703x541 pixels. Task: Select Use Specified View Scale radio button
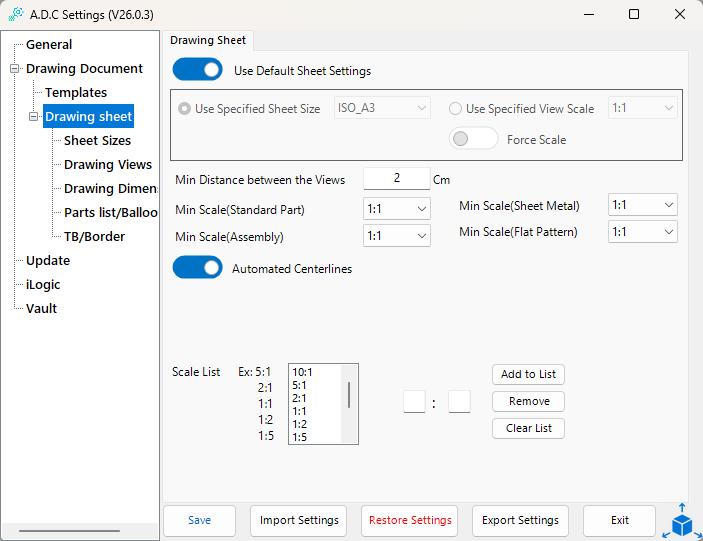(x=455, y=109)
